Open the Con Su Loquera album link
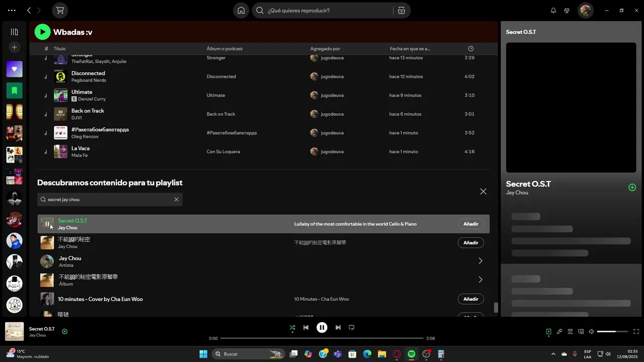 click(223, 152)
